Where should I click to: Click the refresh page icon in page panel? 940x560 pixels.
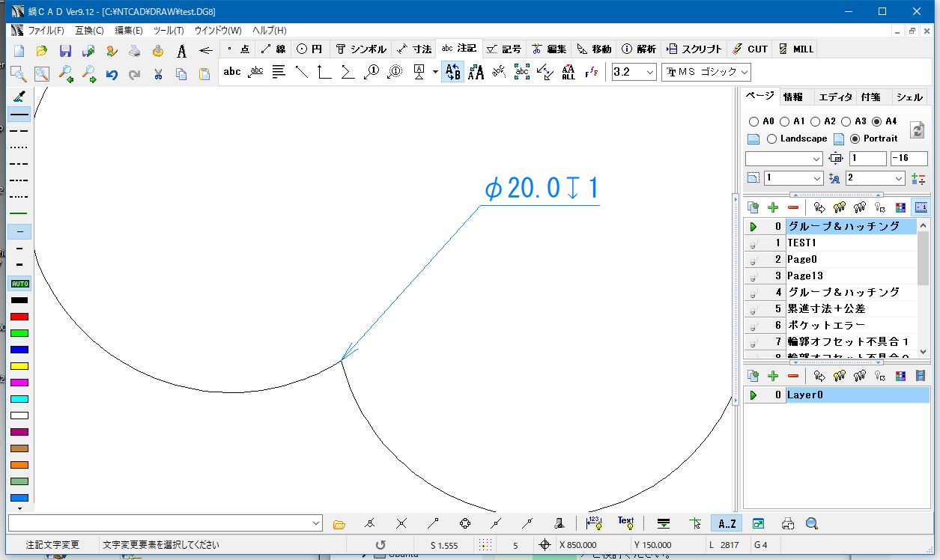point(917,130)
